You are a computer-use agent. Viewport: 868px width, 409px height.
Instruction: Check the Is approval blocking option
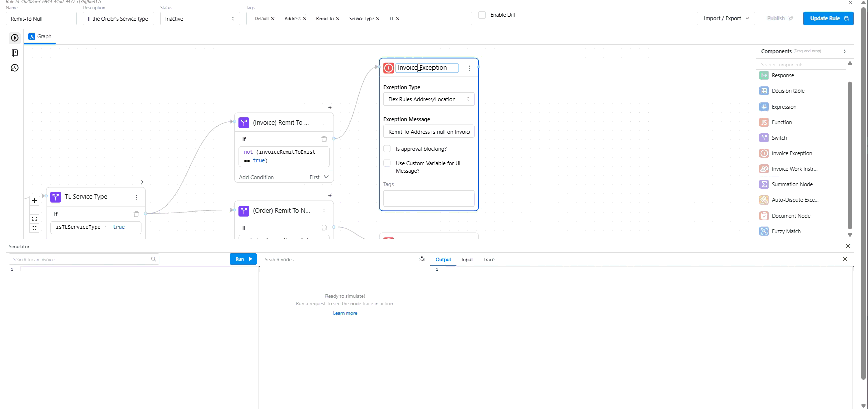[387, 149]
